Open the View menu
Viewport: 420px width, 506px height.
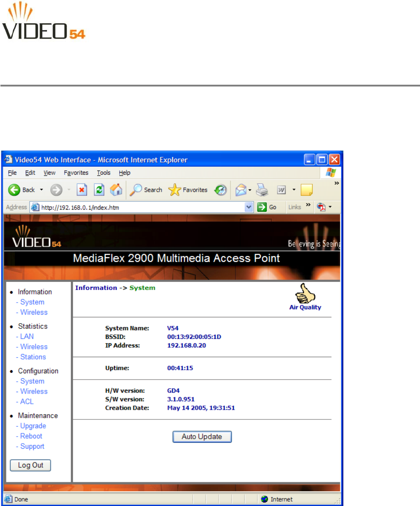click(49, 173)
